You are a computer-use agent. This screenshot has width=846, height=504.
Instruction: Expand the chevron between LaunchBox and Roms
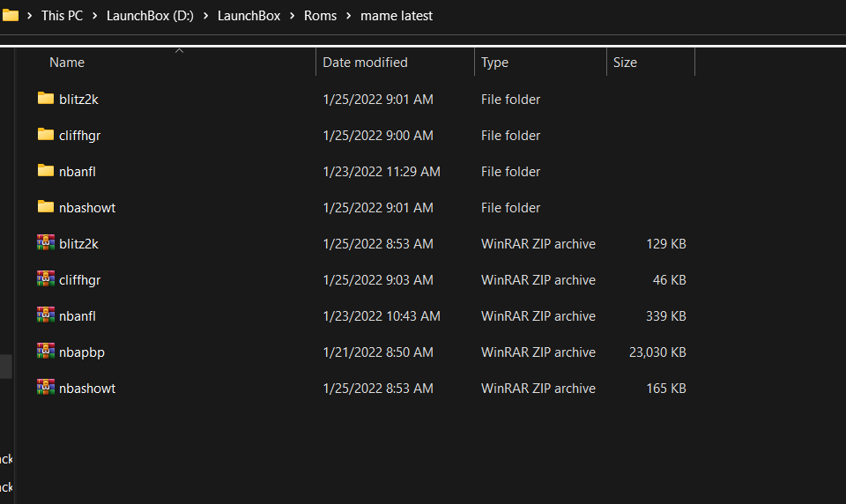[x=292, y=16]
